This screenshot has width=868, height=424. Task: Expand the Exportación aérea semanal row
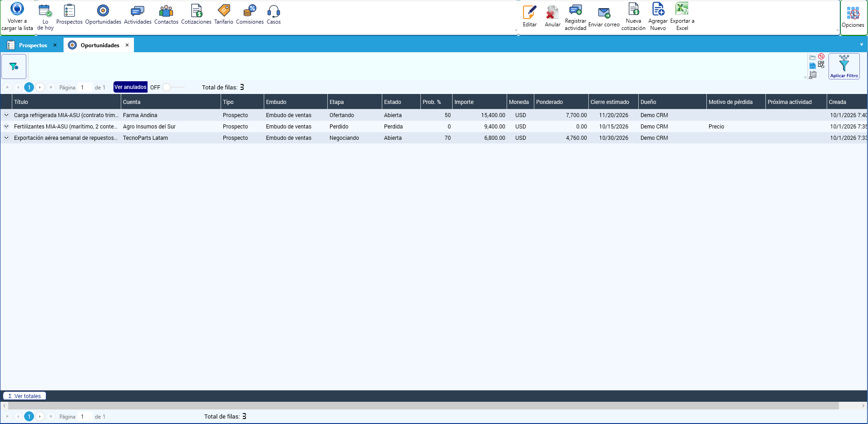[6, 138]
